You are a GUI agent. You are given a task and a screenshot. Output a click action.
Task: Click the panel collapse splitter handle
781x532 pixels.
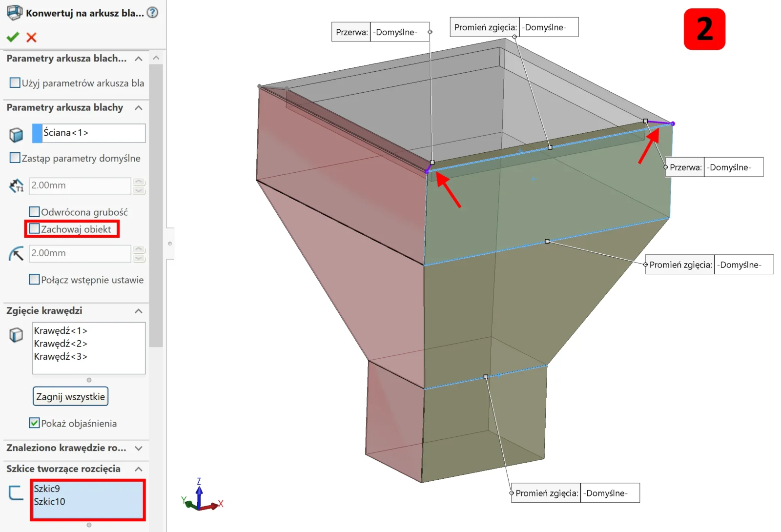[x=170, y=244]
